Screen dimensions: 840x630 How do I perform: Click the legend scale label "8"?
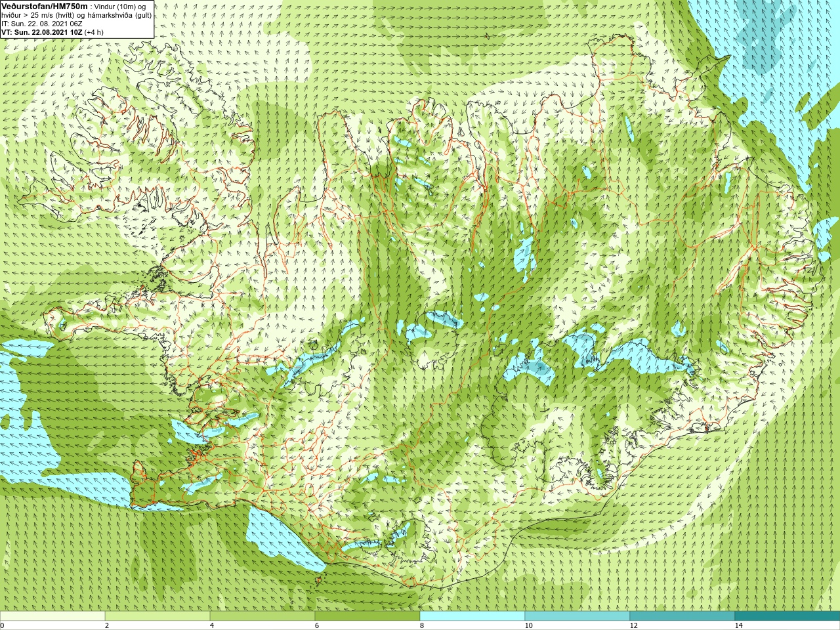tap(421, 625)
